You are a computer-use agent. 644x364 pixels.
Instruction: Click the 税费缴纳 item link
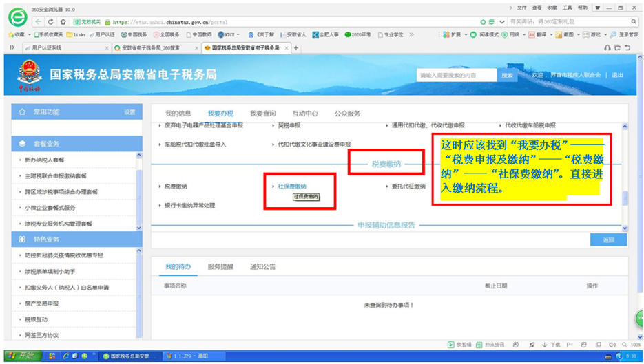176,186
